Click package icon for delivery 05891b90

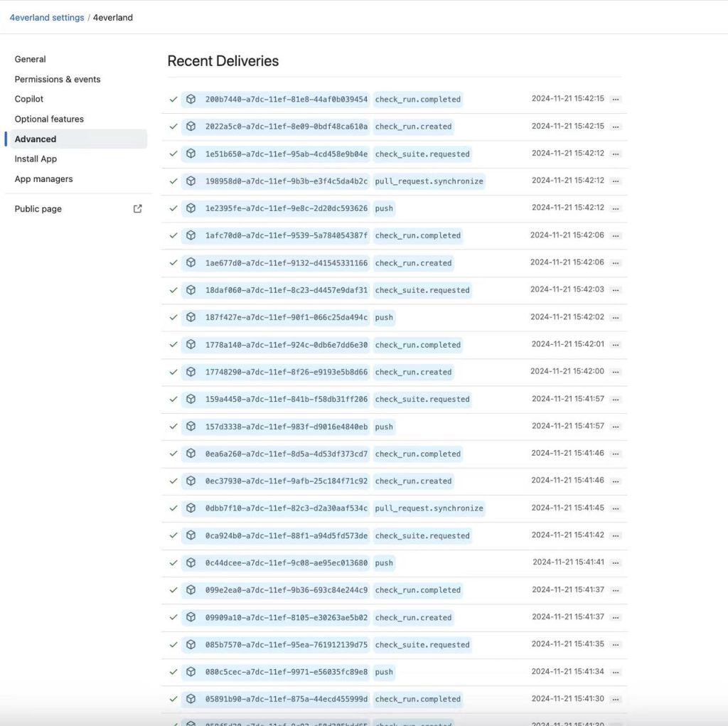click(191, 699)
